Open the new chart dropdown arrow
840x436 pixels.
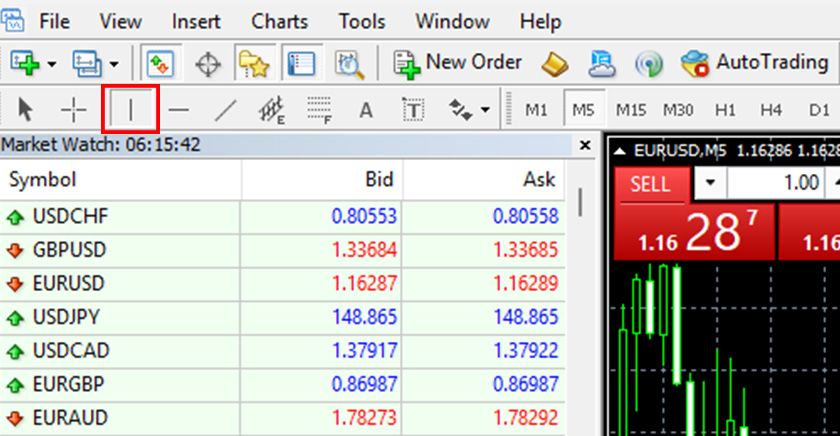coord(50,64)
